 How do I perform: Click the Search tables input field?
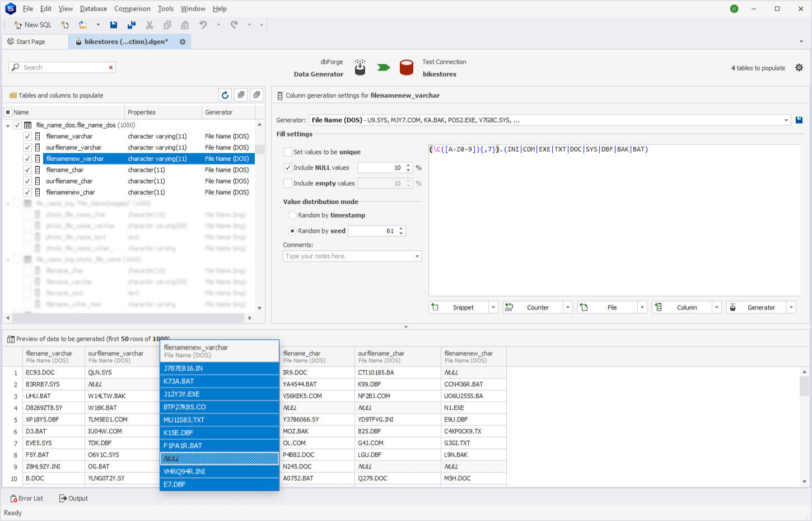tap(62, 67)
